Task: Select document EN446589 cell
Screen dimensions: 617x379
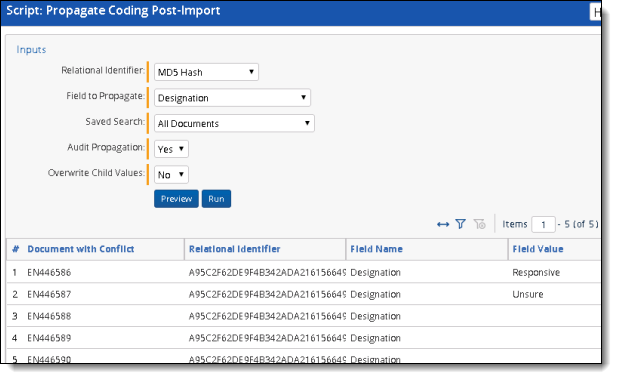Action: 49,338
